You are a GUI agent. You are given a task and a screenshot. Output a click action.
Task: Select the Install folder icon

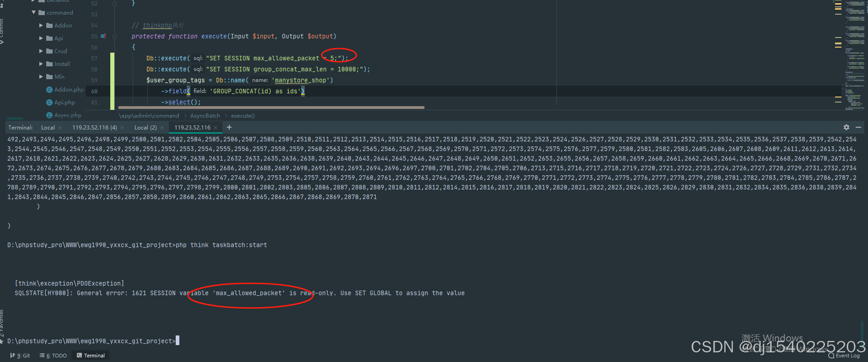click(x=49, y=64)
